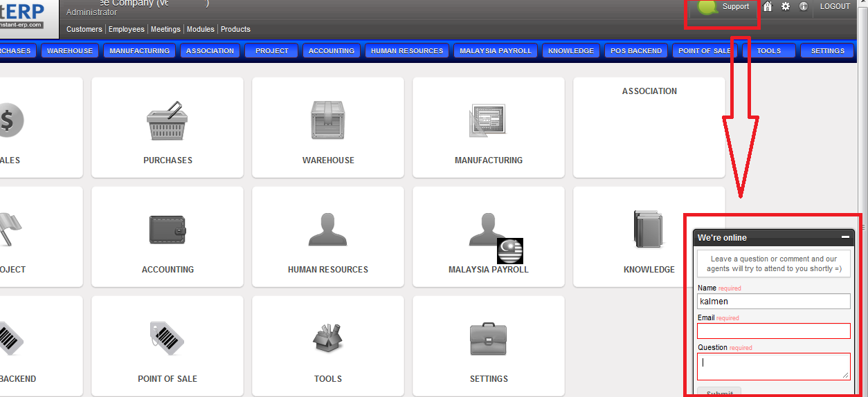Click the Association tile
The width and height of the screenshot is (868, 397).
click(x=649, y=127)
